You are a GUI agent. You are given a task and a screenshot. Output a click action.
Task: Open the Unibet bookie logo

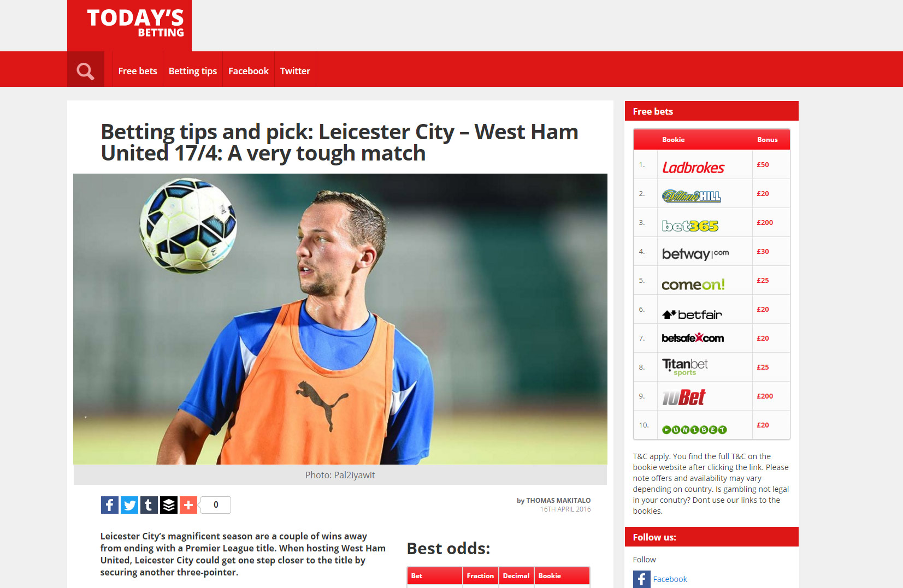coord(694,430)
